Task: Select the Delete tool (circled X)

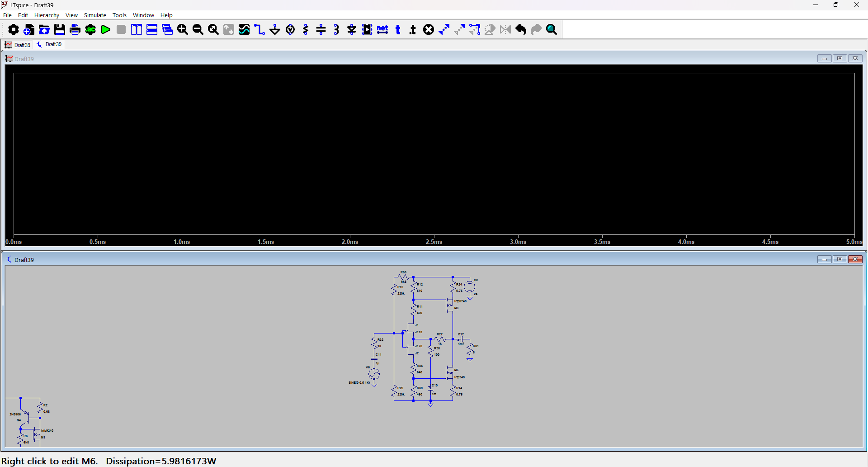Action: point(429,30)
